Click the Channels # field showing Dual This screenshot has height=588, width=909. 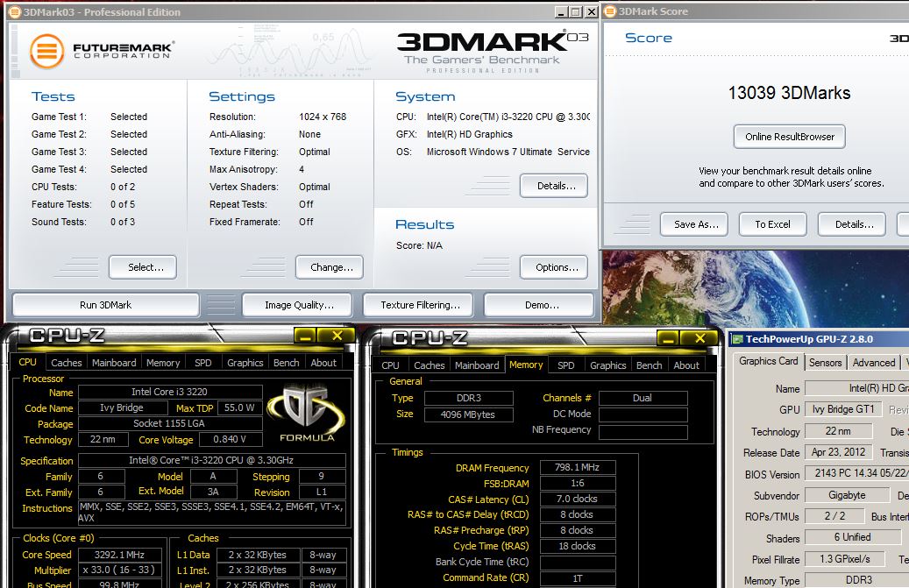pyautogui.click(x=643, y=399)
